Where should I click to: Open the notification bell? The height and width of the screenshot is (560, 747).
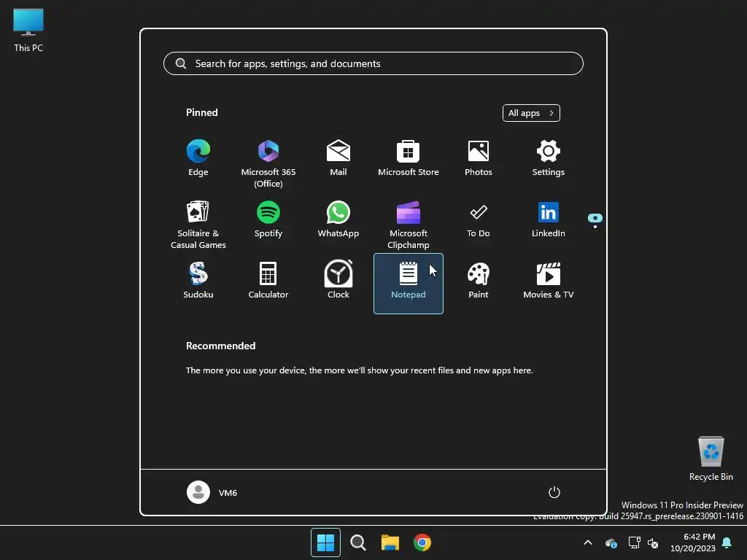pos(727,542)
